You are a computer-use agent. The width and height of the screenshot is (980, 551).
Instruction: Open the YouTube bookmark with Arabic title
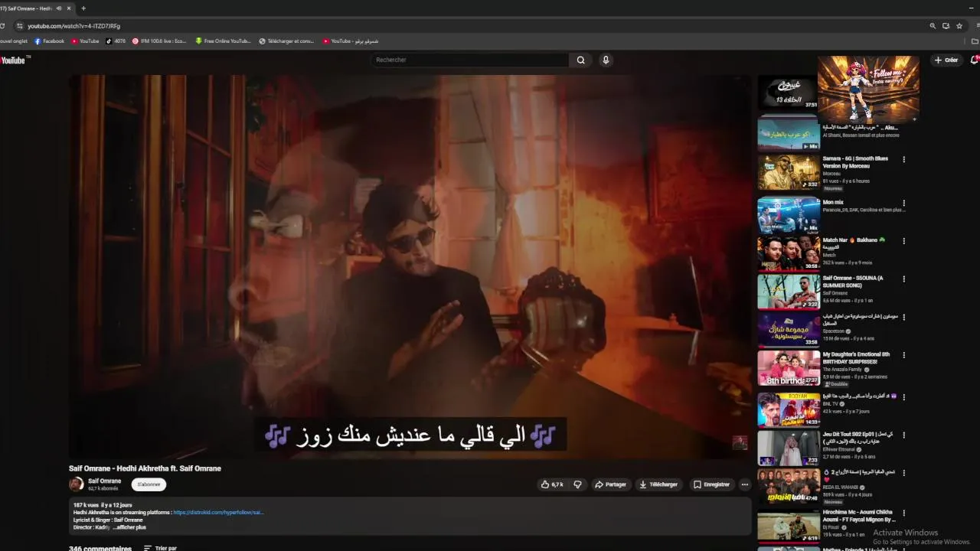pos(350,41)
